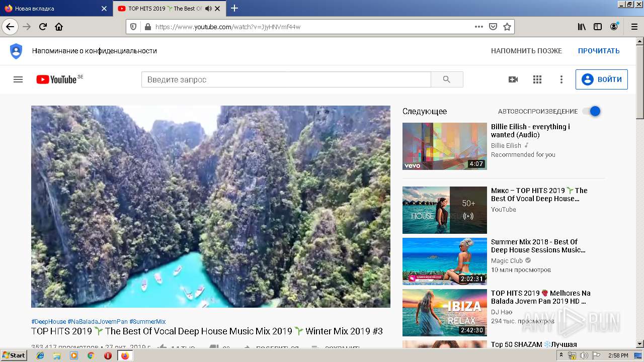Open the Windows Start menu
Viewport: 644px width, 362px height.
[14, 355]
